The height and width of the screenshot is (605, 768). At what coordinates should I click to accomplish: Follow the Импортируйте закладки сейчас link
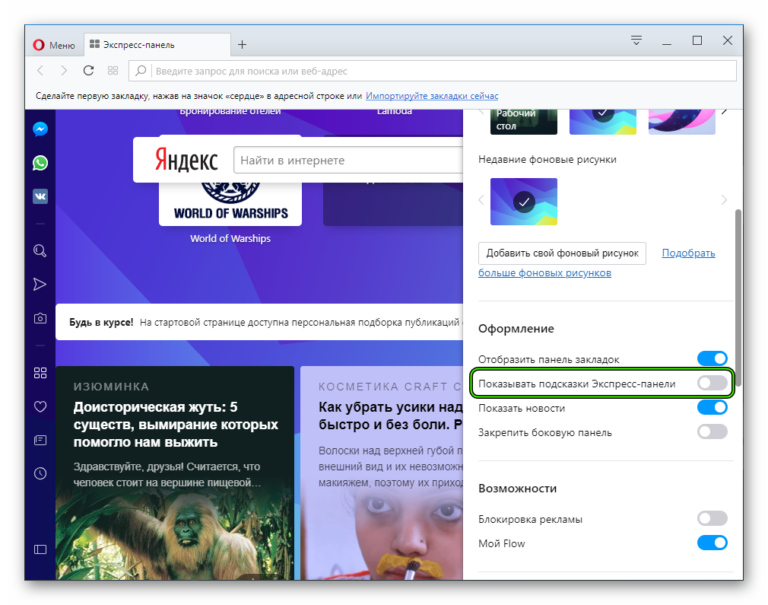pyautogui.click(x=432, y=96)
